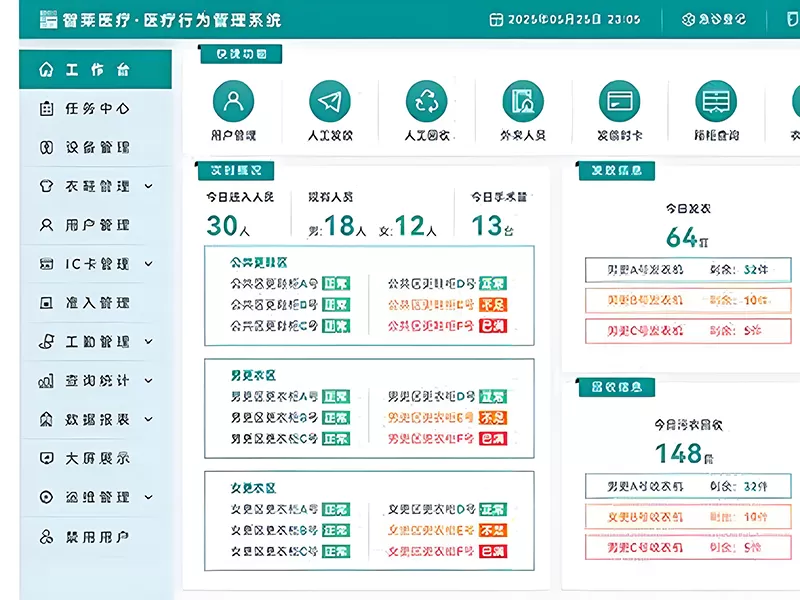Open the 人工回收 recycle icon
800x600 pixels.
click(427, 101)
